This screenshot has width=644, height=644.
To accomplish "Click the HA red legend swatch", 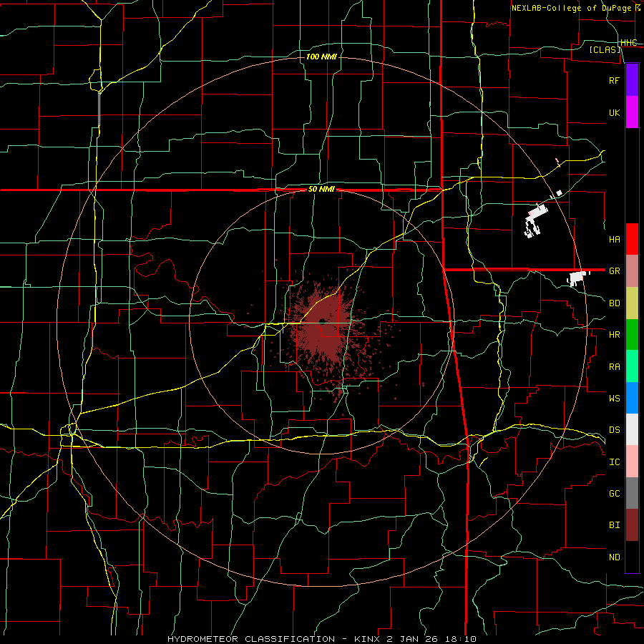I will point(632,239).
